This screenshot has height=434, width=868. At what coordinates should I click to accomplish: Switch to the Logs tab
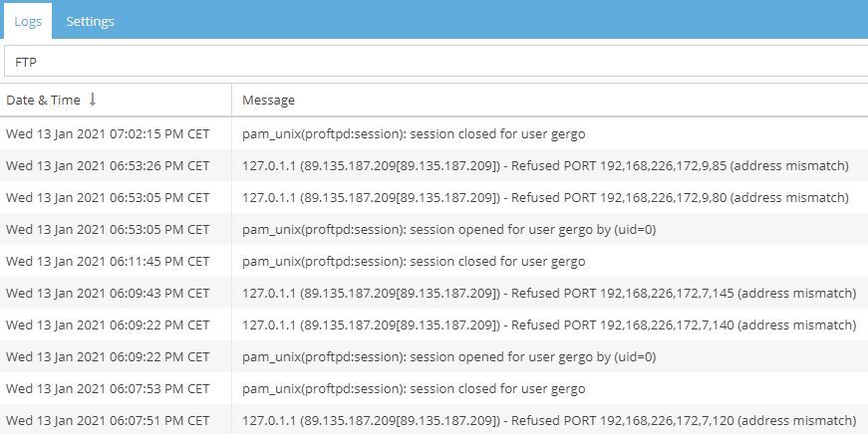(27, 21)
